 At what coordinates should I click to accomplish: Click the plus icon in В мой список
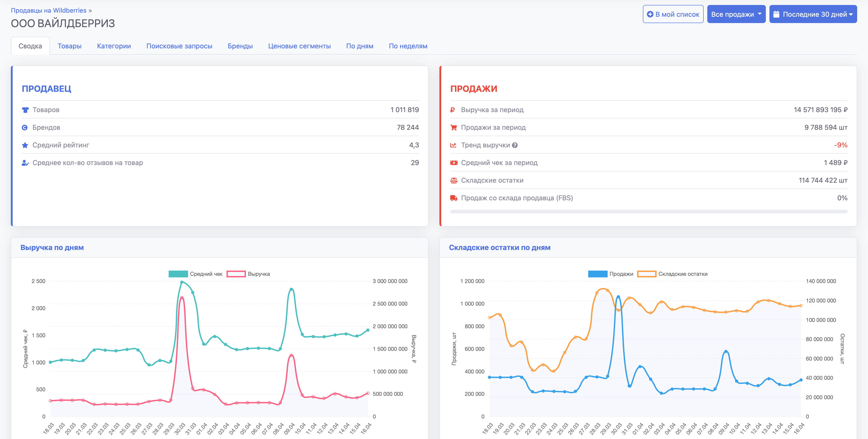click(x=651, y=14)
